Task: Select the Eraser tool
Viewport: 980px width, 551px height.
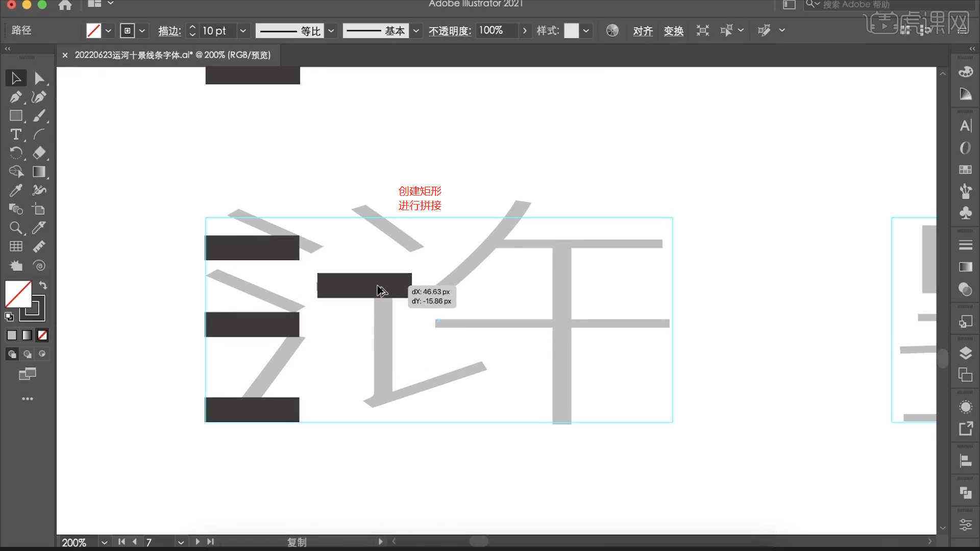Action: coord(39,153)
